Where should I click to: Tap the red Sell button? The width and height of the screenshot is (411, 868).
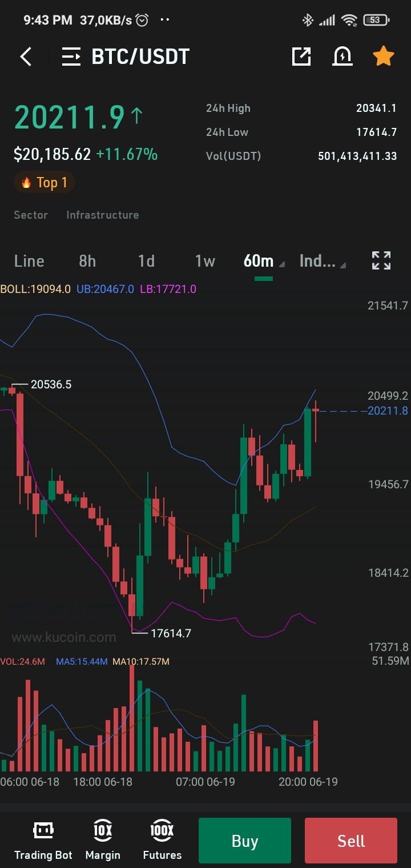point(351,841)
